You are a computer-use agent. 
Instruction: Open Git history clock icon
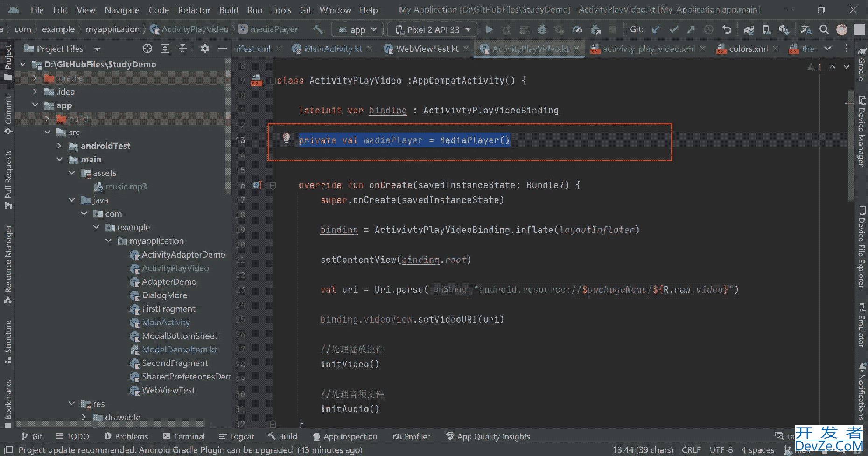709,29
